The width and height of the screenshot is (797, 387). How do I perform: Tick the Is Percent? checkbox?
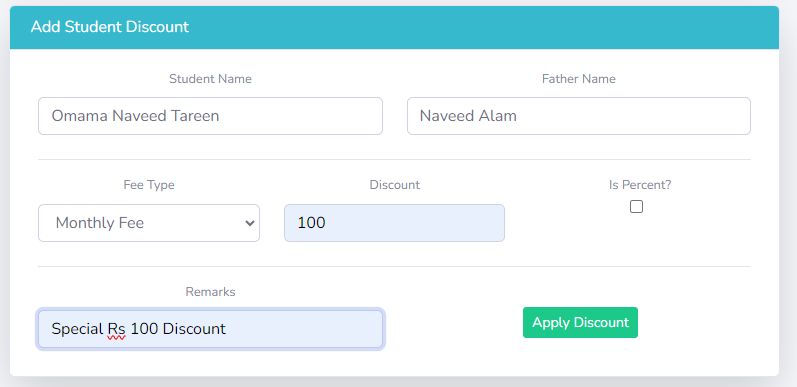(x=636, y=206)
